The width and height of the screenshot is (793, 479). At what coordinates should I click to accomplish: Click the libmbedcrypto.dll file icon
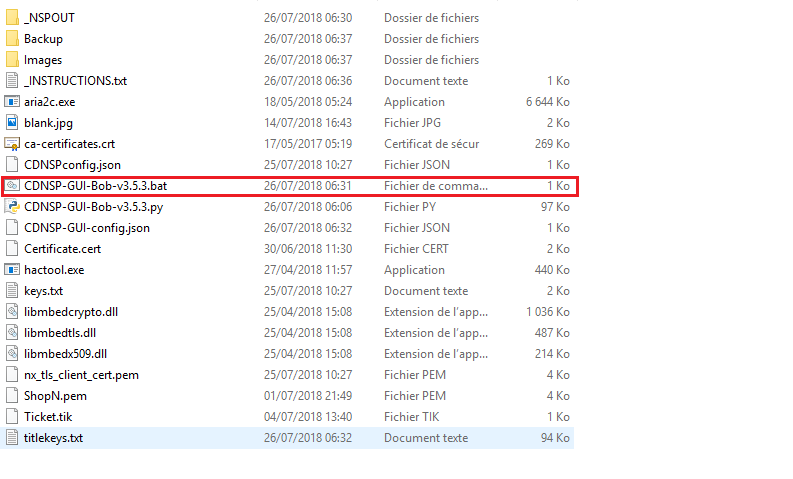coord(12,312)
